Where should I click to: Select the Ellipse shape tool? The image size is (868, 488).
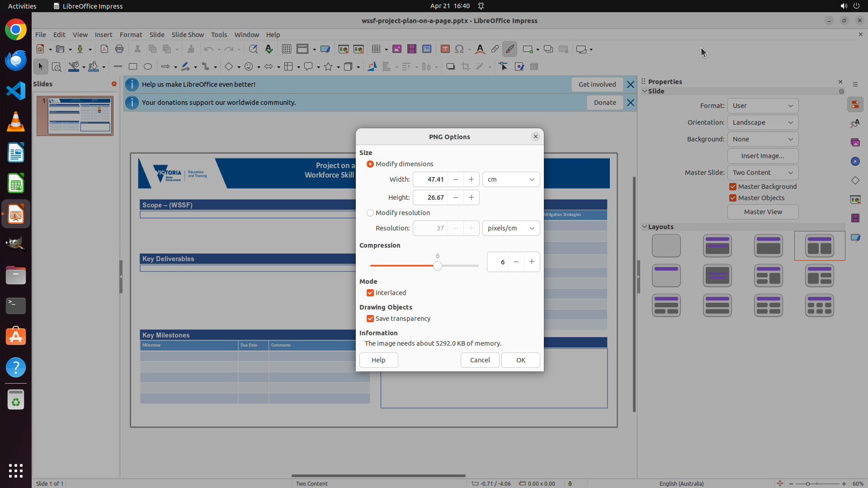pos(148,67)
